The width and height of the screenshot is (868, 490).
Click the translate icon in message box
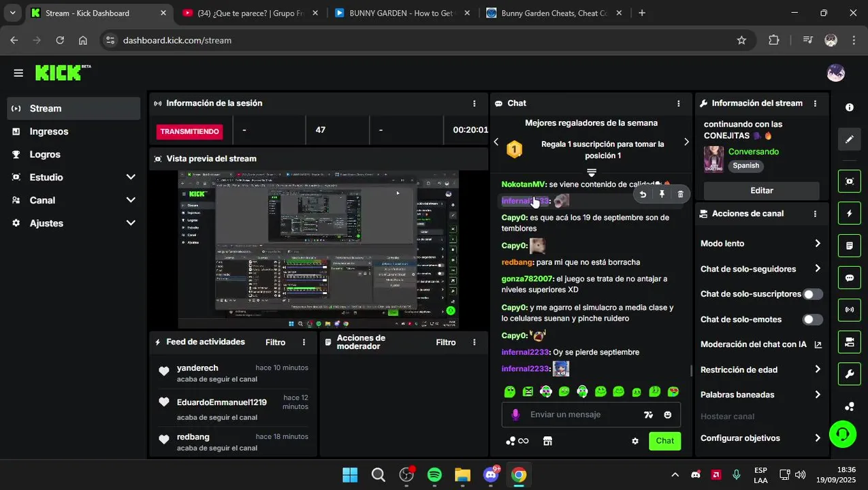(648, 414)
